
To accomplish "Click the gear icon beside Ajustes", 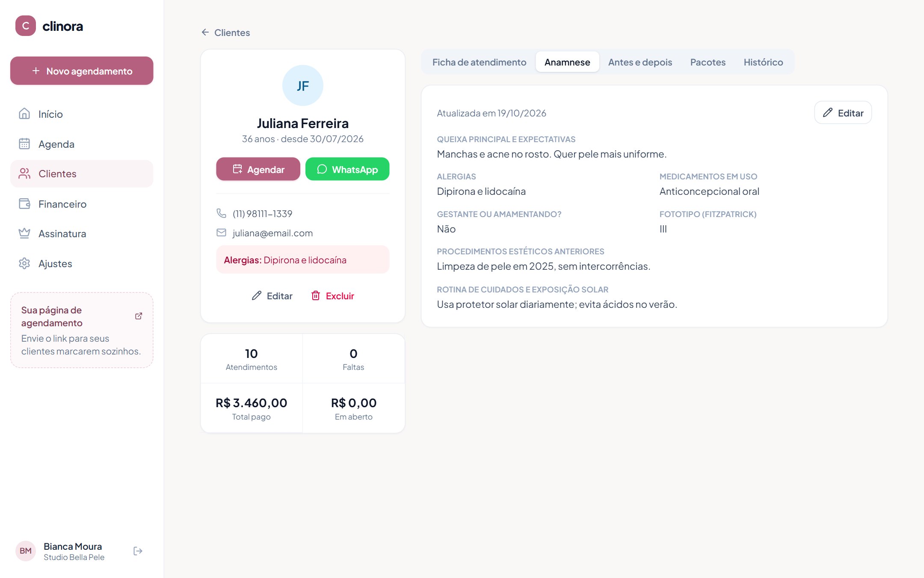I will 24,263.
